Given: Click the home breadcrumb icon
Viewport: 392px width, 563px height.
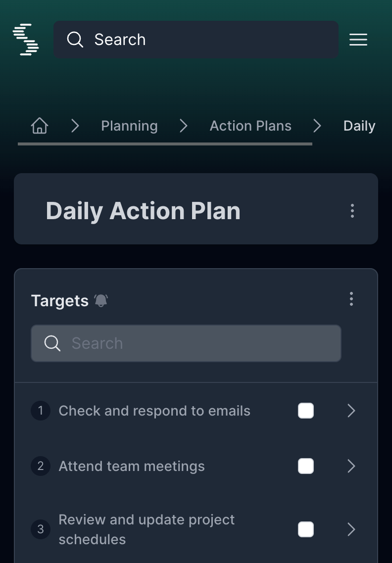Looking at the screenshot, I should tap(40, 126).
